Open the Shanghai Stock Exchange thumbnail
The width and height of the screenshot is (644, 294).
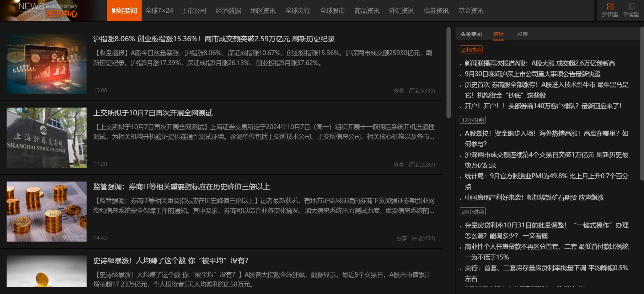coord(47,138)
